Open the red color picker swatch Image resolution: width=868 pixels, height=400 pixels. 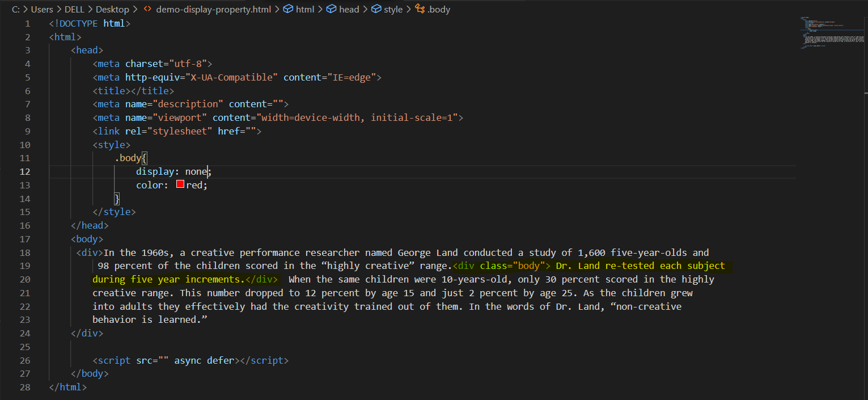[180, 185]
